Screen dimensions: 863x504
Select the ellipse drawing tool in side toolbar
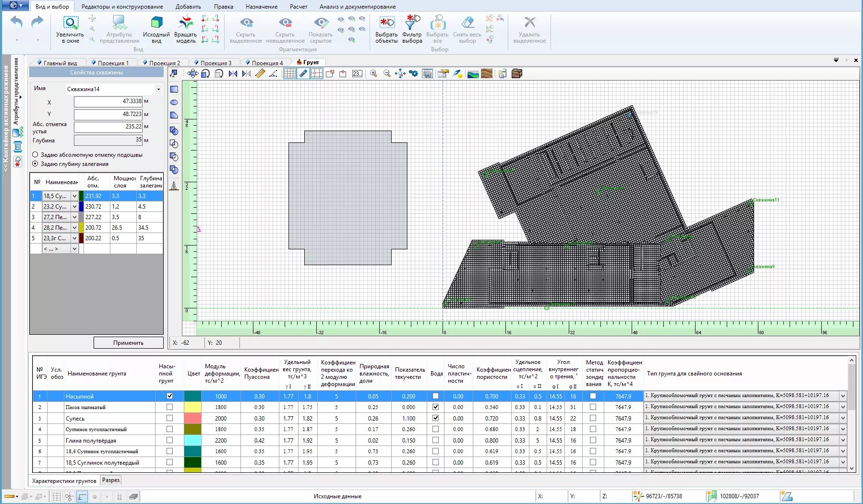point(174,102)
